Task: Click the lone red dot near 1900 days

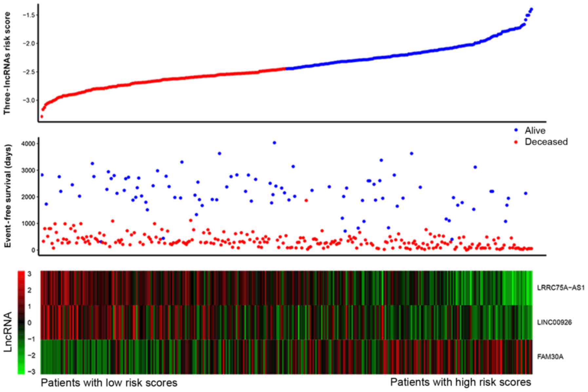Action: 306,200
